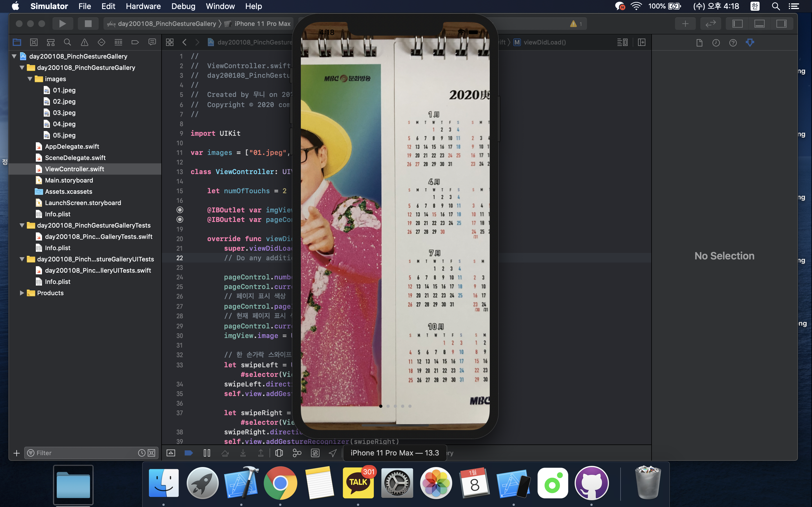Screen dimensions: 812x507
Task: Select Main.storyboard in the navigator
Action: point(69,180)
